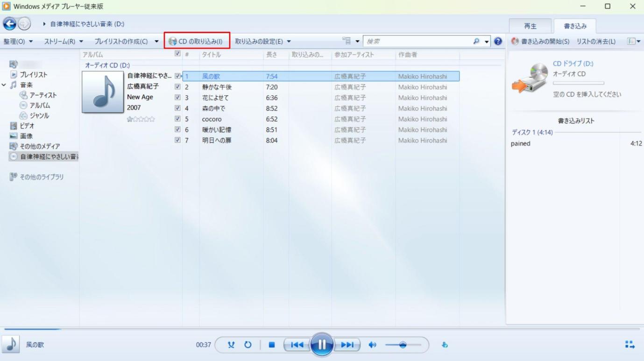Go back with the blue back arrow
The width and height of the screenshot is (644, 361).
pyautogui.click(x=10, y=24)
